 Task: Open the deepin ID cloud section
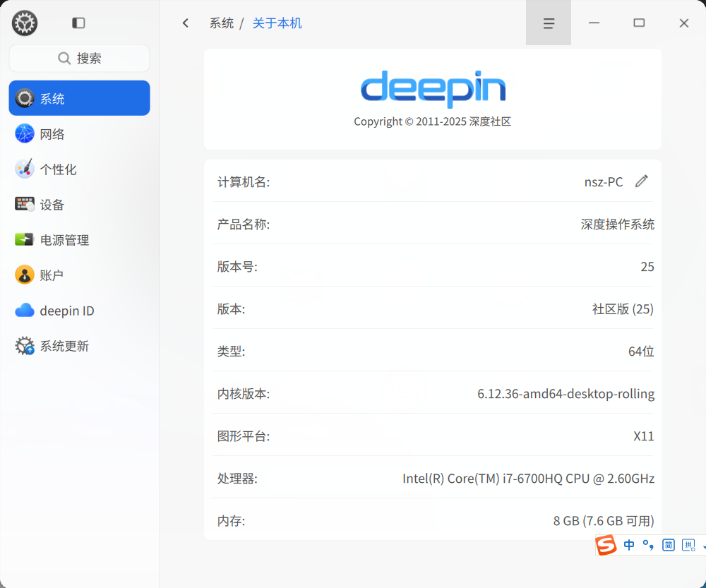click(x=79, y=311)
